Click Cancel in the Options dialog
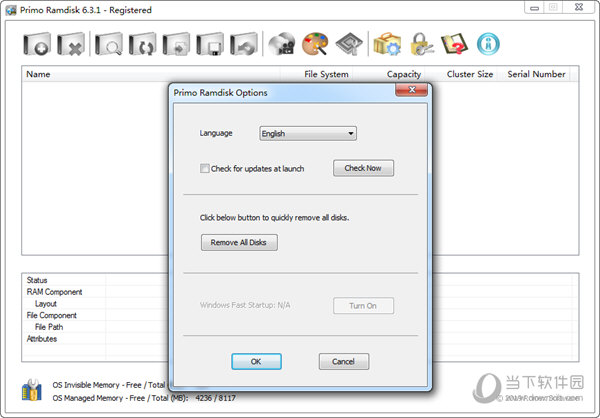This screenshot has height=418, width=600. coord(344,361)
